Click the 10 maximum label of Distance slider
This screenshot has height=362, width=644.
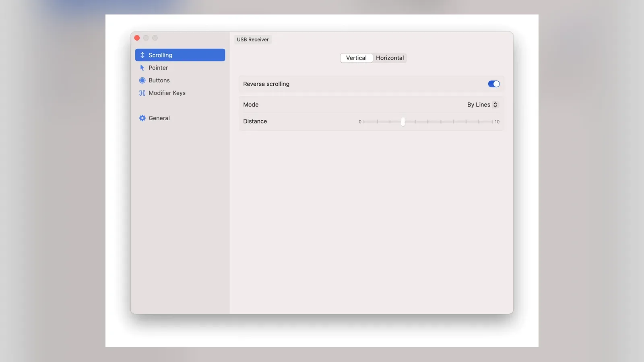[497, 122]
